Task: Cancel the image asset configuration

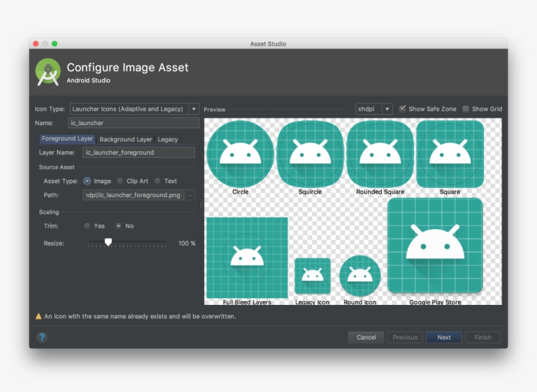Action: click(365, 337)
